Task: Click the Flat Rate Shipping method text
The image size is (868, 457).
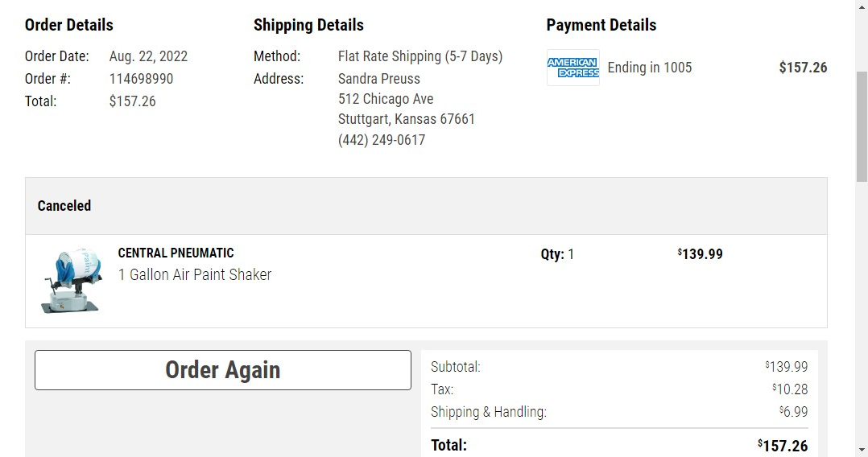Action: coord(420,56)
